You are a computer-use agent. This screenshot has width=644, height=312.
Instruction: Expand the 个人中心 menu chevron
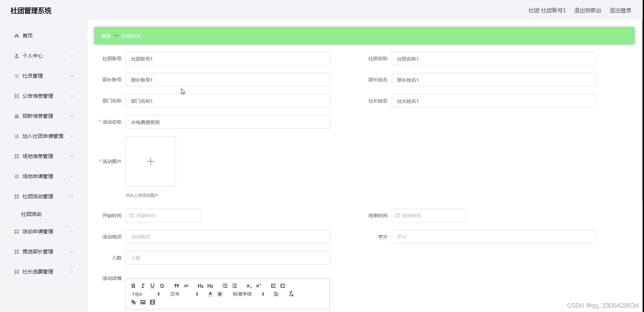[72, 56]
